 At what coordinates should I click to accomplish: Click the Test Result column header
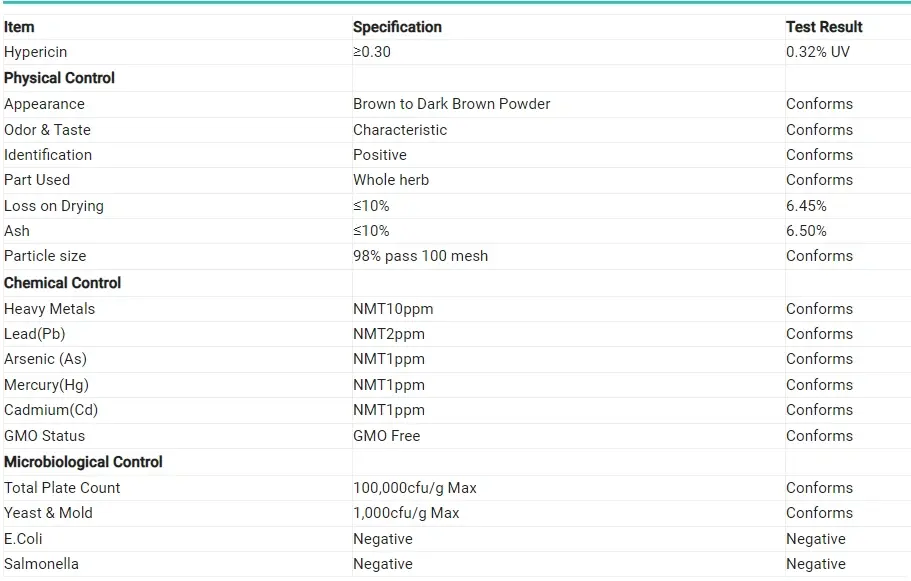(x=824, y=27)
